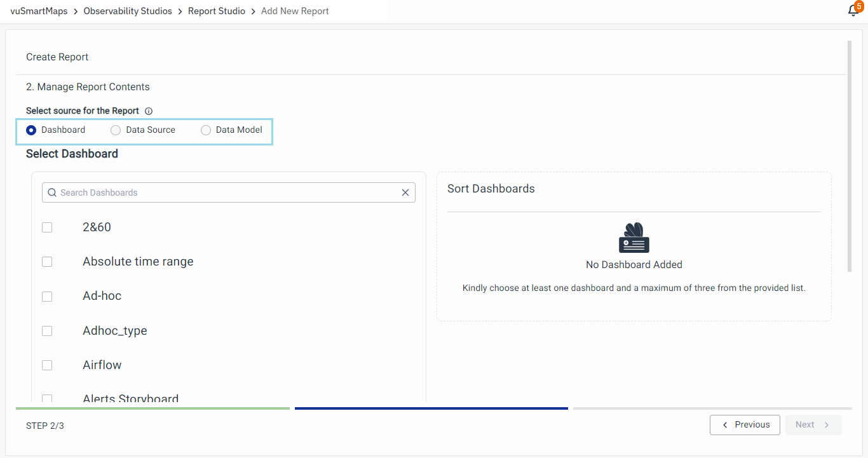Click the info icon beside report source label
The image size is (868, 458).
[x=149, y=111]
